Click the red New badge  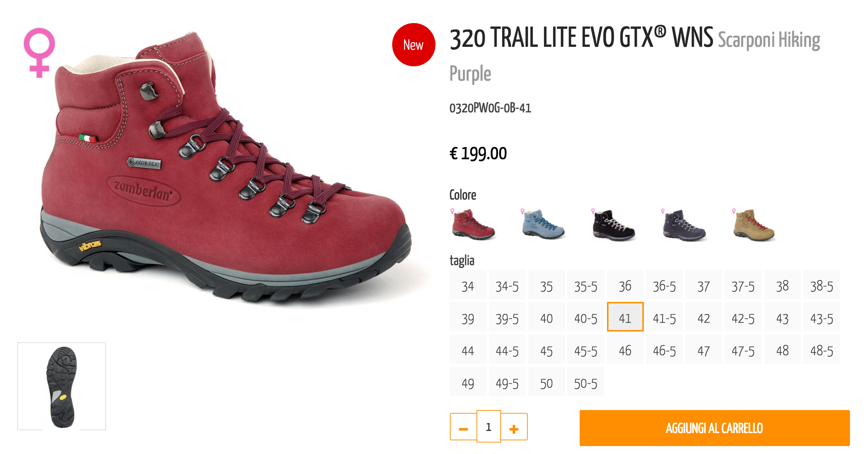[x=413, y=45]
